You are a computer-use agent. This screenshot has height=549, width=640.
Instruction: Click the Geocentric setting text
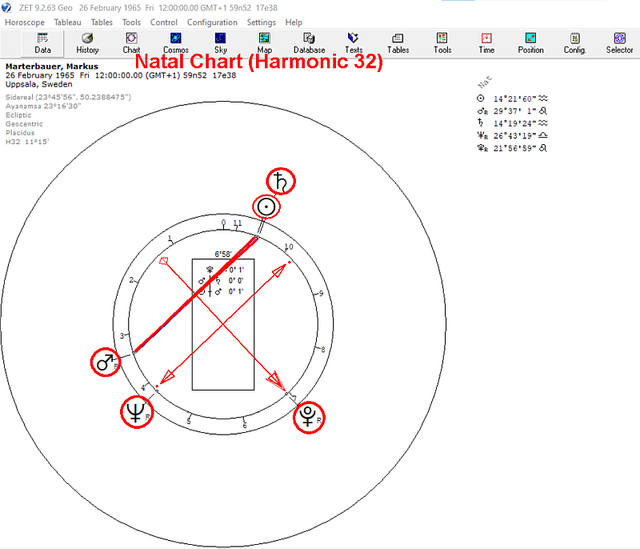click(x=24, y=124)
